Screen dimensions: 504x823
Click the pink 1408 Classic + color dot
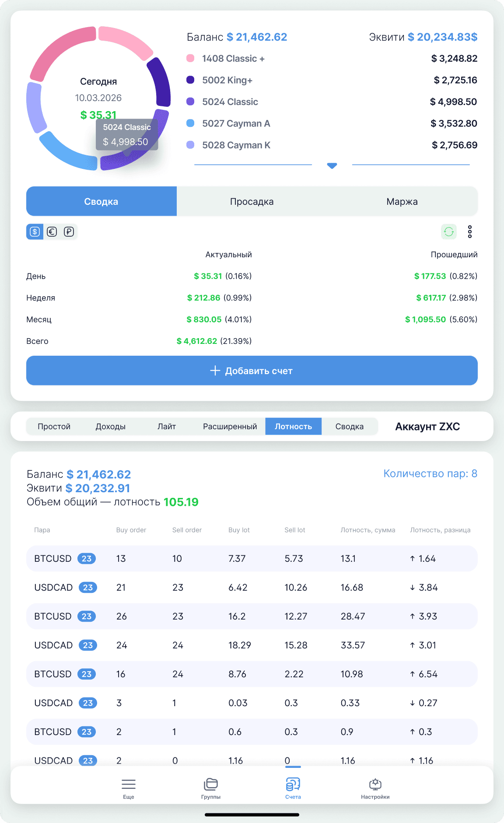[190, 59]
